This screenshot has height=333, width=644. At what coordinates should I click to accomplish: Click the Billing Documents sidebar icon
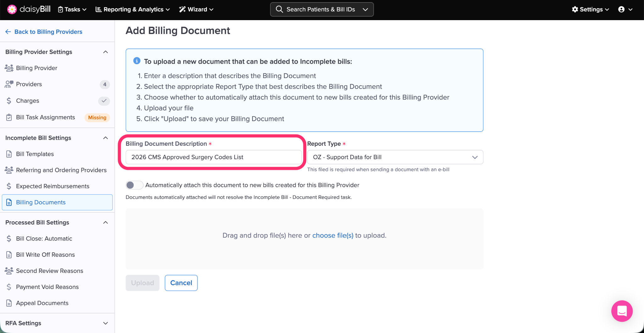click(9, 202)
